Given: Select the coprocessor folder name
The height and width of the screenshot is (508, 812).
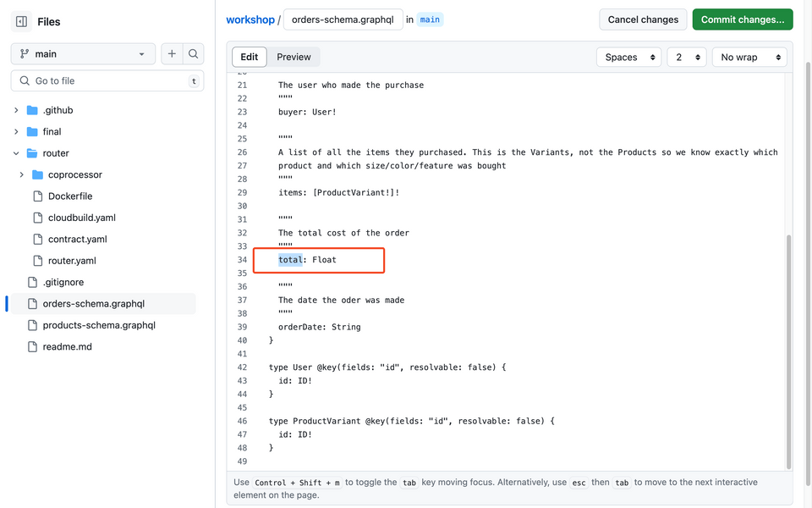Looking at the screenshot, I should 75,174.
